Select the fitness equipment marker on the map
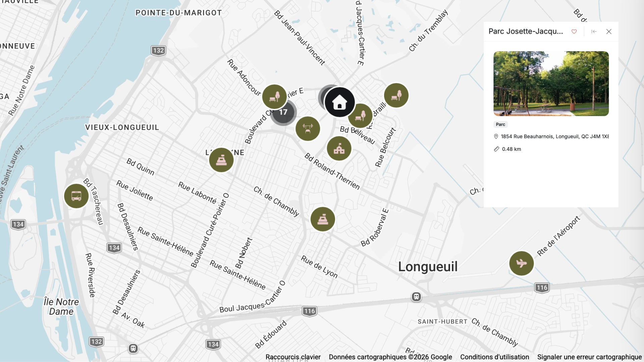The image size is (644, 362). click(x=308, y=128)
